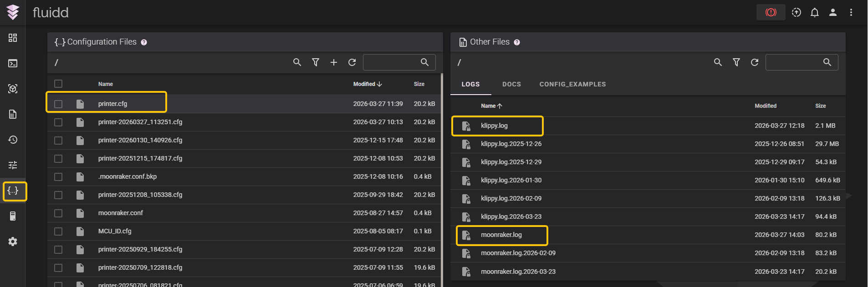Click the Other Files search field
The image size is (868, 287).
795,62
